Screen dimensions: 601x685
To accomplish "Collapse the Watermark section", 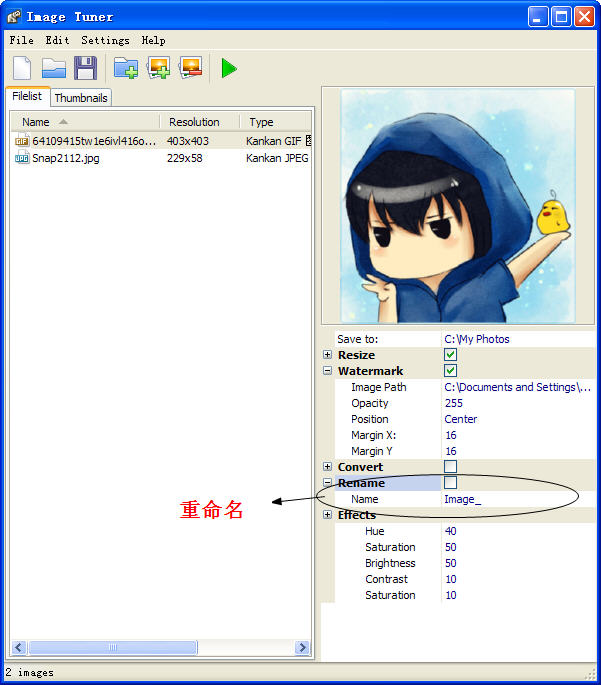I will click(328, 370).
